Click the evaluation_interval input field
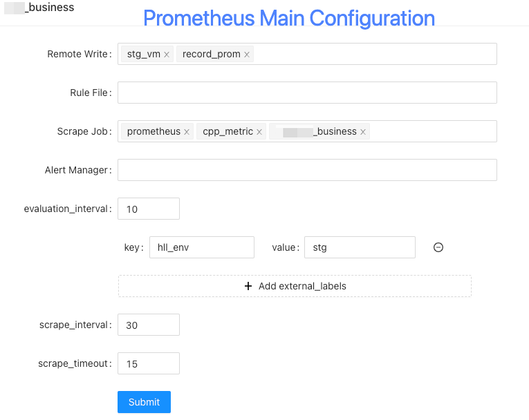This screenshot has width=529, height=420. click(149, 209)
